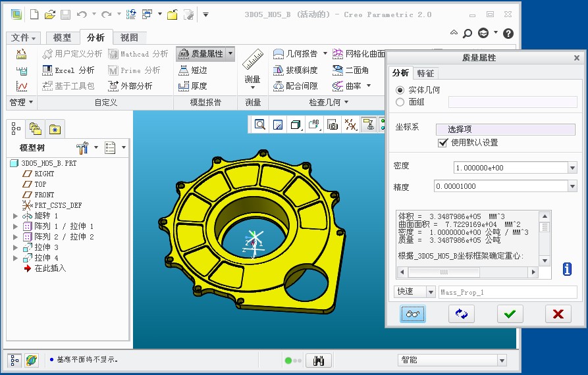Image resolution: width=588 pixels, height=375 pixels.
Task: Switch to the 特征 tab in dialog
Action: coord(425,73)
